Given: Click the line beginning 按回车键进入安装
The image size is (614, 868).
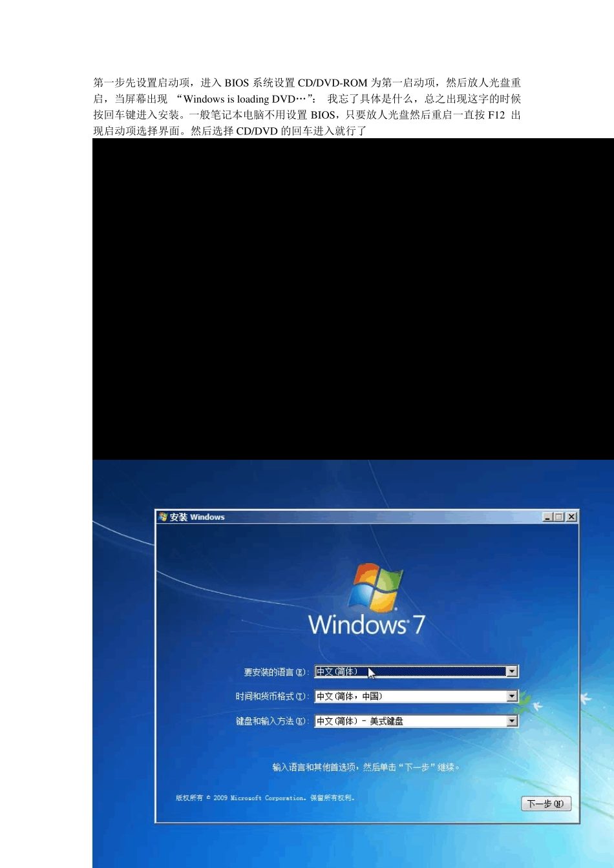Looking at the screenshot, I should (x=307, y=115).
